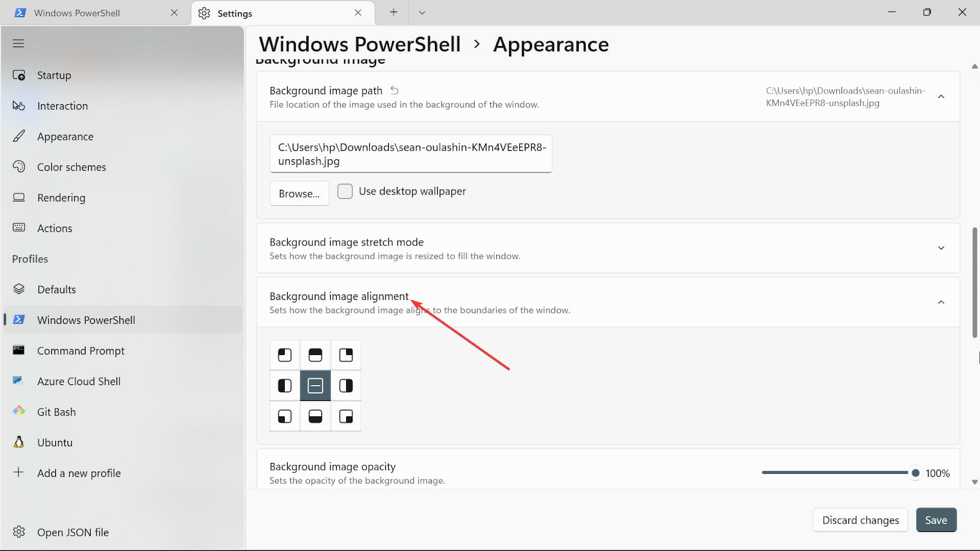Viewport: 980px width, 551px height.
Task: Click the Command Prompt profile icon
Action: coord(19,350)
